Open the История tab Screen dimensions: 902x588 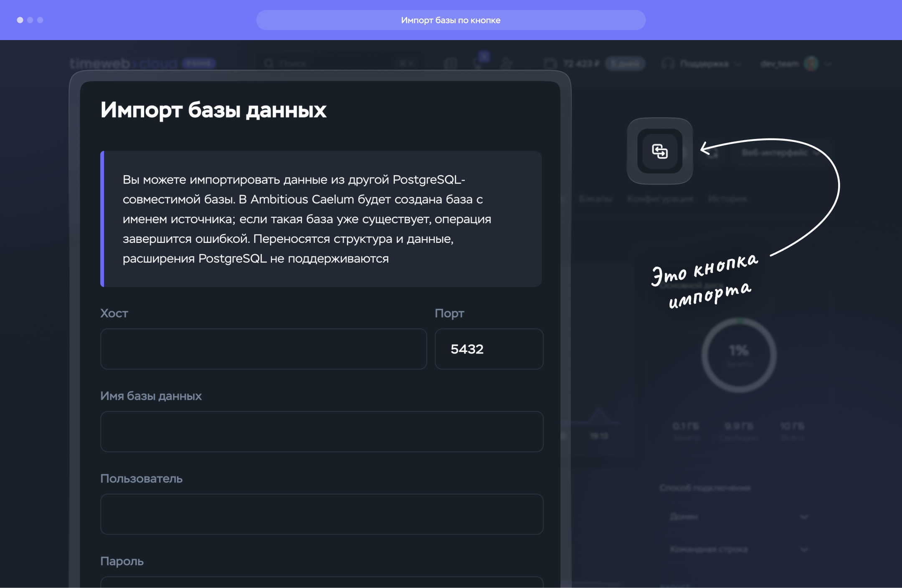click(727, 199)
